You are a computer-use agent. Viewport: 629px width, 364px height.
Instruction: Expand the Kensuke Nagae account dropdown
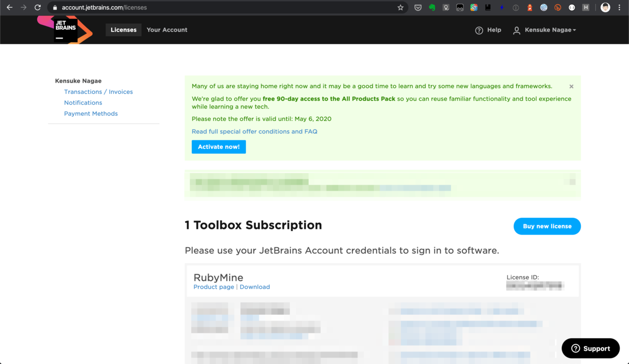[x=550, y=30]
